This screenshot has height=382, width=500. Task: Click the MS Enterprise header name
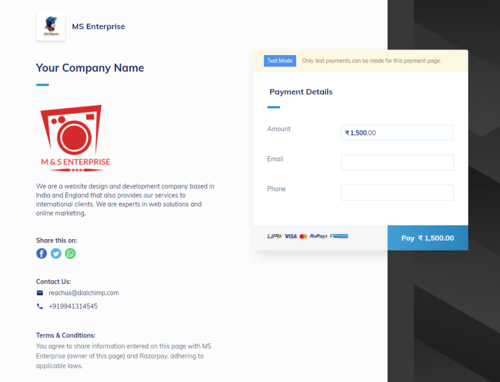pyautogui.click(x=98, y=26)
